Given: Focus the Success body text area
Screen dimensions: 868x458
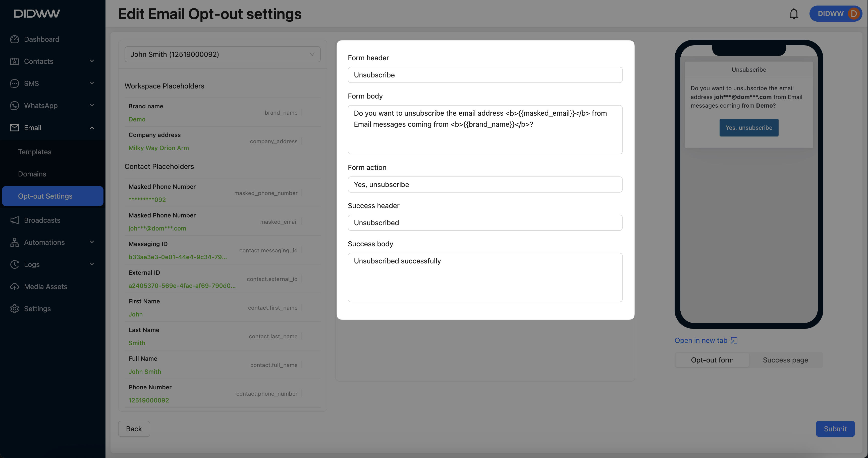Looking at the screenshot, I should [485, 277].
